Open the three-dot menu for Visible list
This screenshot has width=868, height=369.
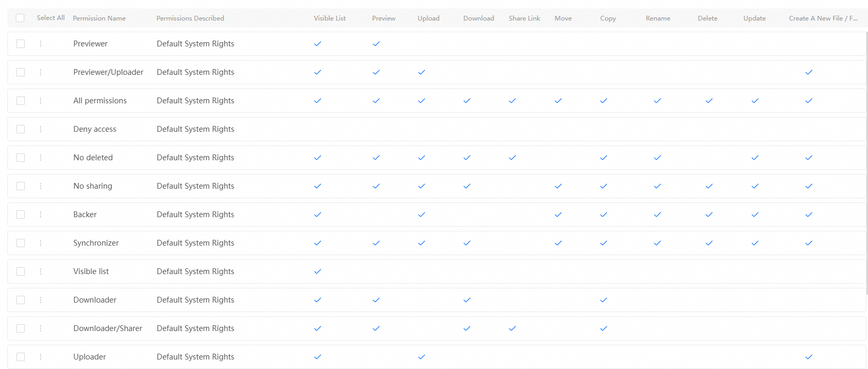click(41, 271)
